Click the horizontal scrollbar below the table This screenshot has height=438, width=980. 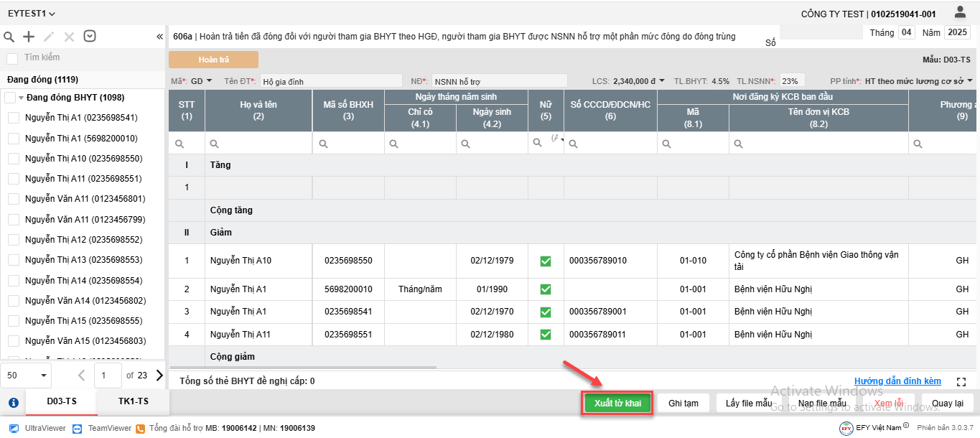tap(302, 368)
